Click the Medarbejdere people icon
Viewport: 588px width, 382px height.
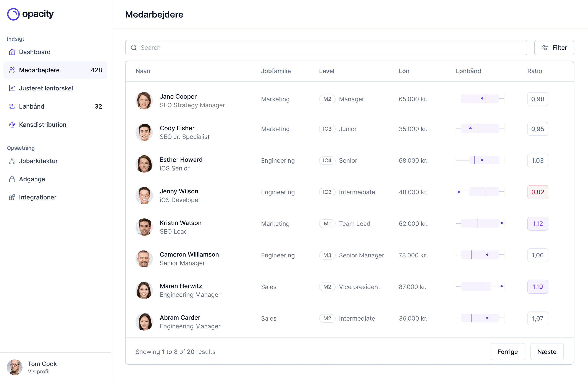tap(12, 70)
